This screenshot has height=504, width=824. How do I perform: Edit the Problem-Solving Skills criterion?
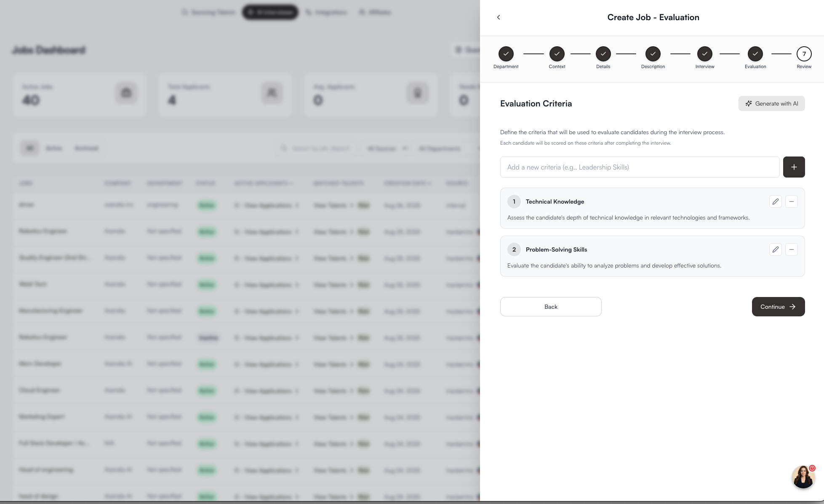[775, 249]
